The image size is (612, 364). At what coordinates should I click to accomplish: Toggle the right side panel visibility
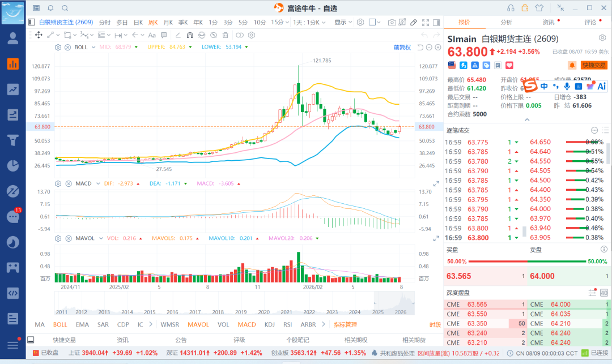(436, 23)
